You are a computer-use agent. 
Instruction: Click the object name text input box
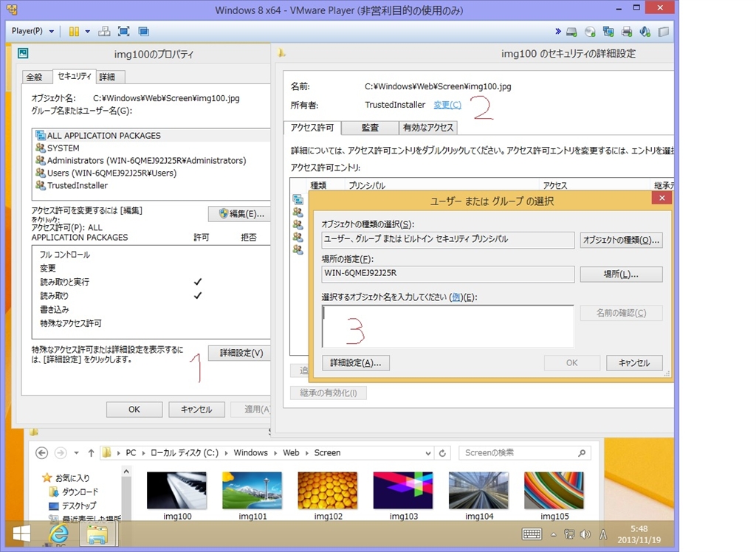[447, 325]
